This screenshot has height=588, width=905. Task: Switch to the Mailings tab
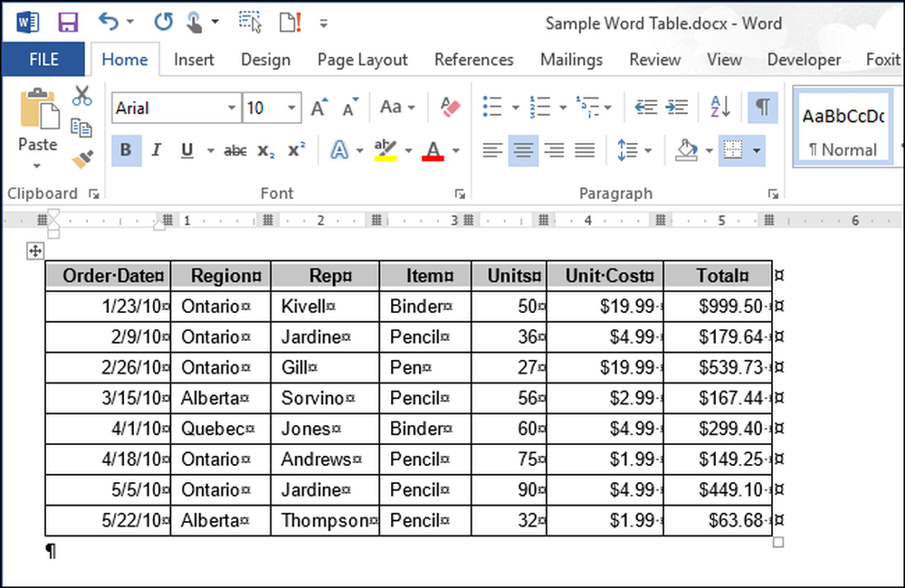click(x=571, y=60)
